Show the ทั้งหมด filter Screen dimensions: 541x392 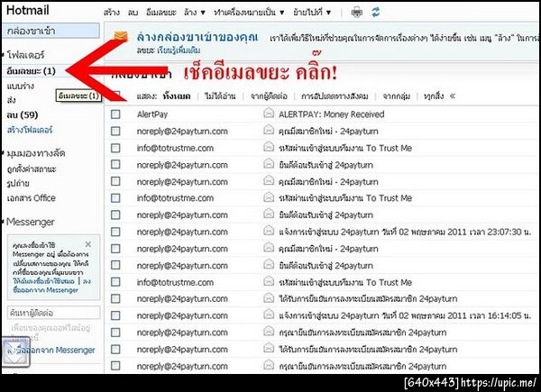pyautogui.click(x=177, y=96)
